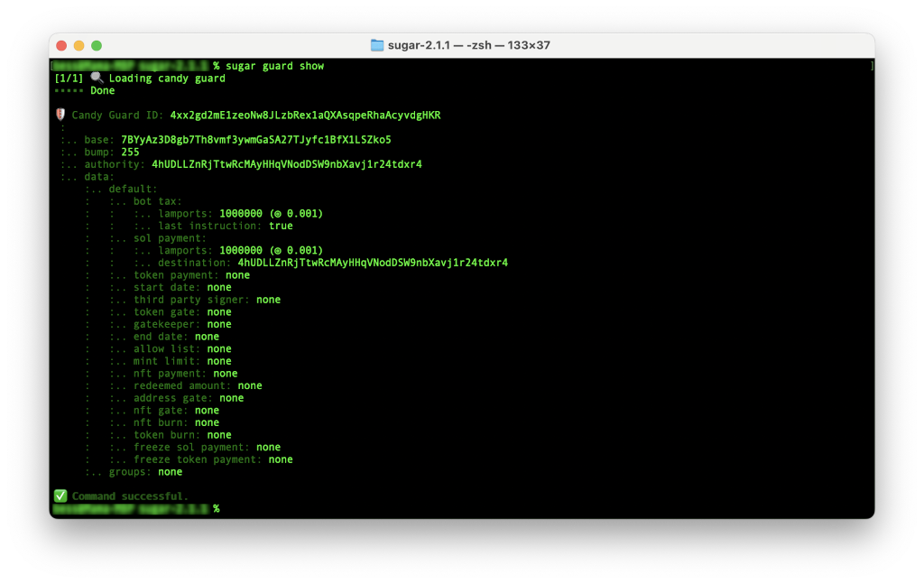
Task: Zoom the terminal with the green button
Action: pos(97,45)
